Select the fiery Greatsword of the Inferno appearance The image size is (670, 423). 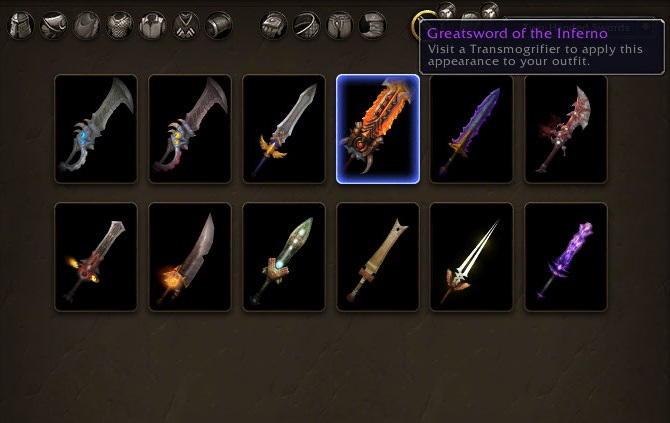378,129
